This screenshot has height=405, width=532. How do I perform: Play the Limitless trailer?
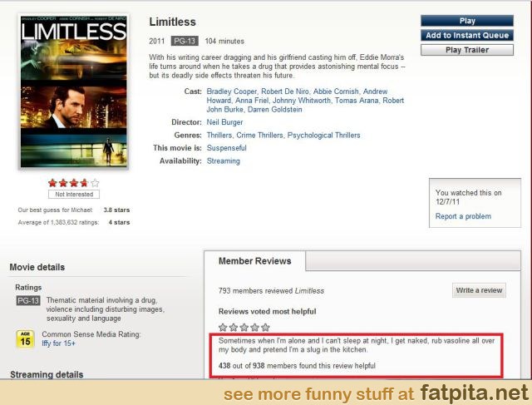tap(467, 50)
